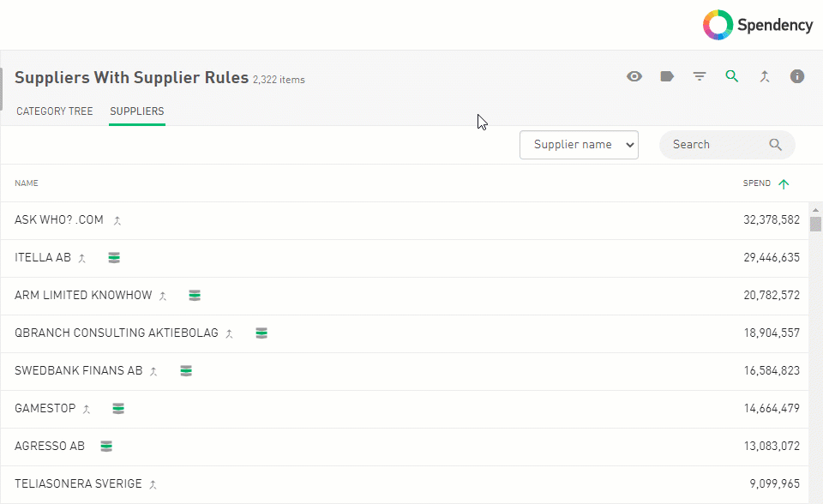Switch to the Category Tree tab

click(x=55, y=111)
